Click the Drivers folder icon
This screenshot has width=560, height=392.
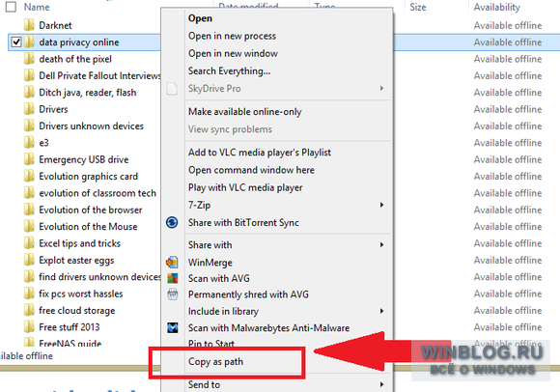(x=29, y=109)
